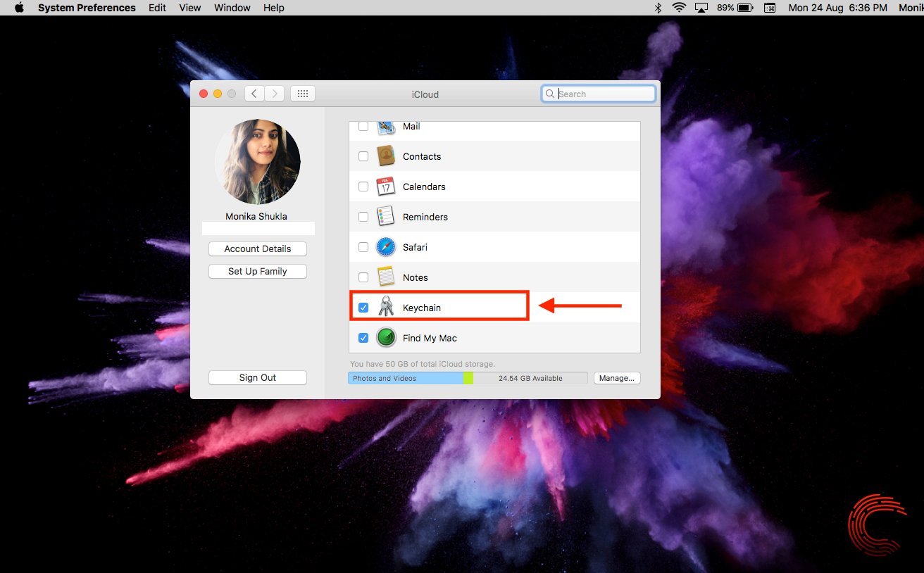
Task: Enable the Contacts checkbox
Action: (363, 156)
